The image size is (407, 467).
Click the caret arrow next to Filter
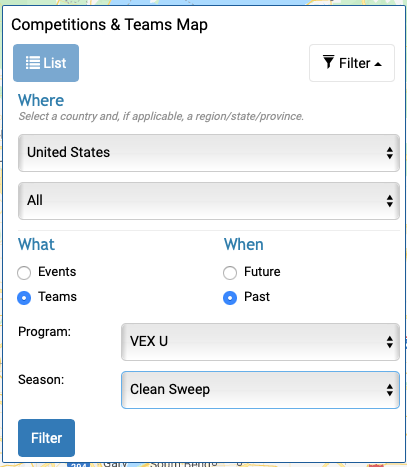(x=378, y=64)
